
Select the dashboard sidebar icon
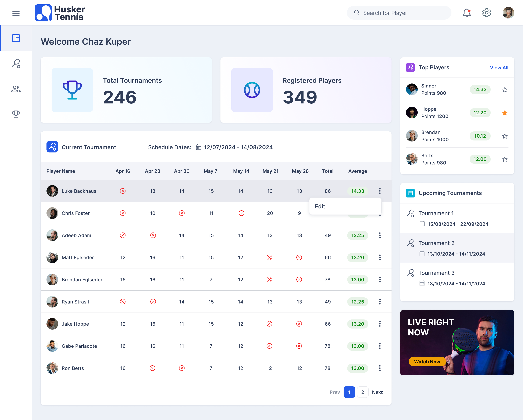tap(16, 38)
